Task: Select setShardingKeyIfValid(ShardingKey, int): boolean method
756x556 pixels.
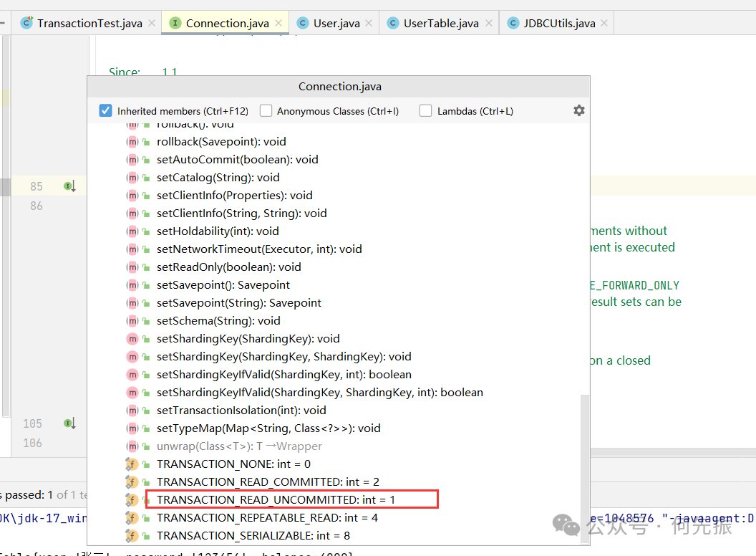Action: tap(284, 374)
